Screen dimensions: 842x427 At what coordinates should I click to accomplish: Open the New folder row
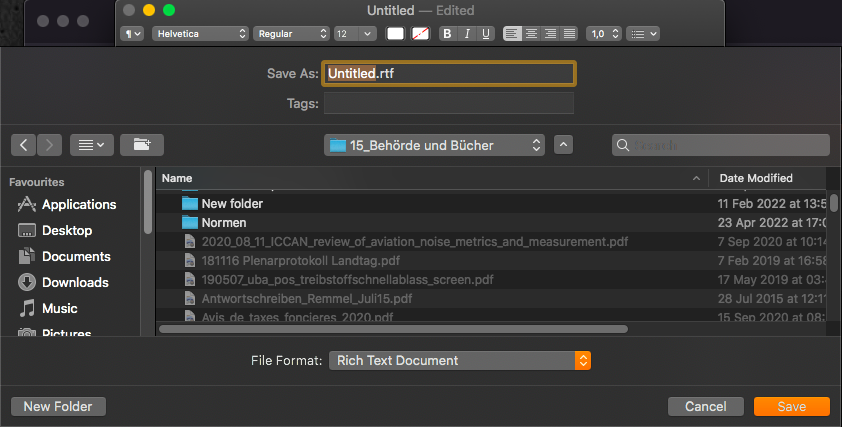(x=491, y=204)
